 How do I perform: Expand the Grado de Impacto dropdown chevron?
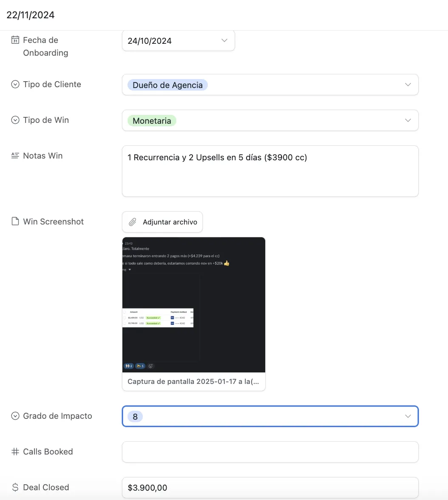[x=408, y=416]
